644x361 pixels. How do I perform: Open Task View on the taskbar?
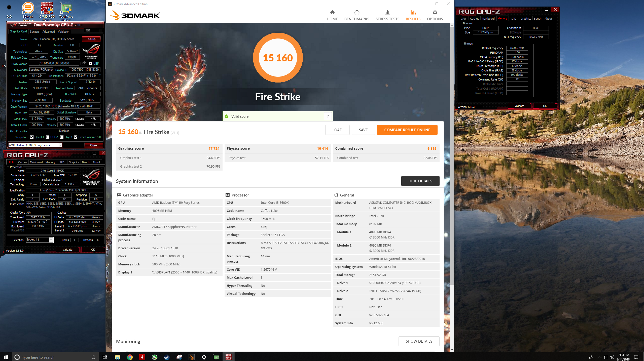pos(105,357)
